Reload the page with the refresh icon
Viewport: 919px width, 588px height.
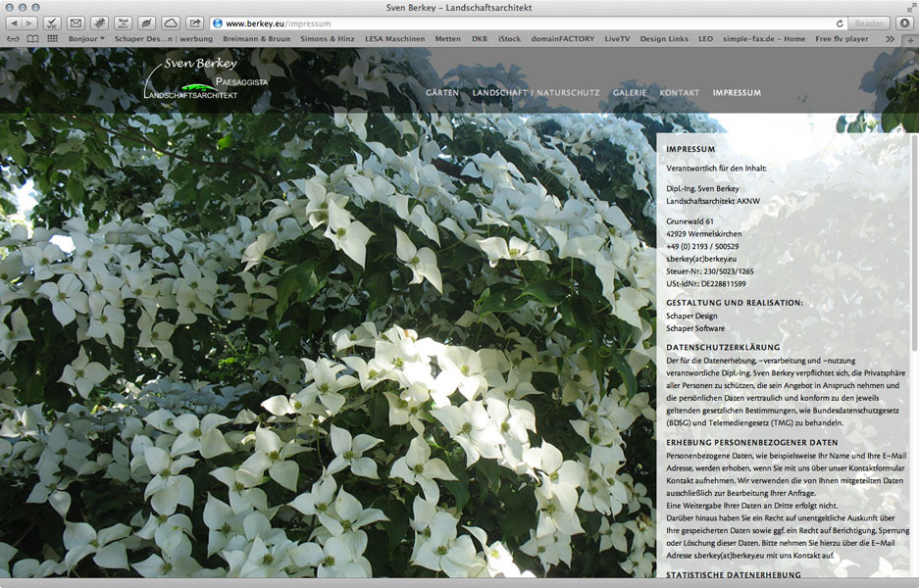840,24
